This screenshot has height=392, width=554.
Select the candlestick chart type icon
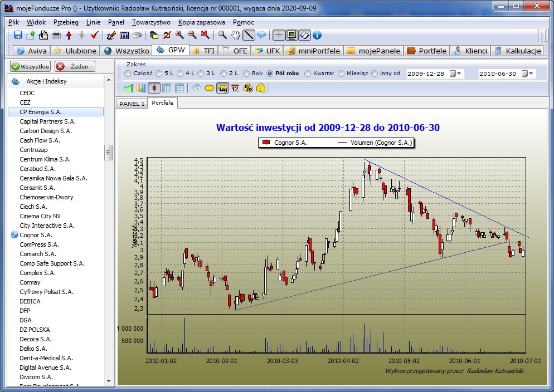click(154, 88)
